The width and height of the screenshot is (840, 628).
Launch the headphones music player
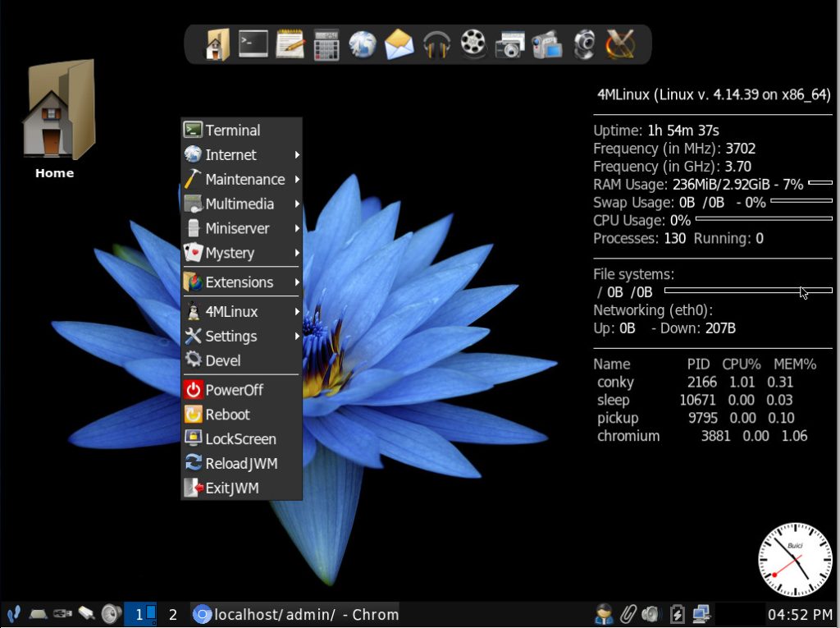(436, 44)
